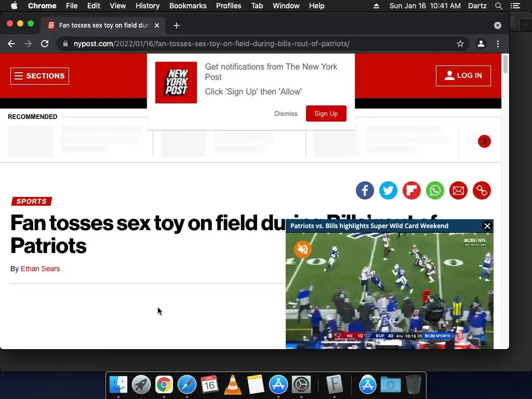Screen dimensions: 532x399
Task: Click Sign Up for notifications
Action: click(x=326, y=114)
